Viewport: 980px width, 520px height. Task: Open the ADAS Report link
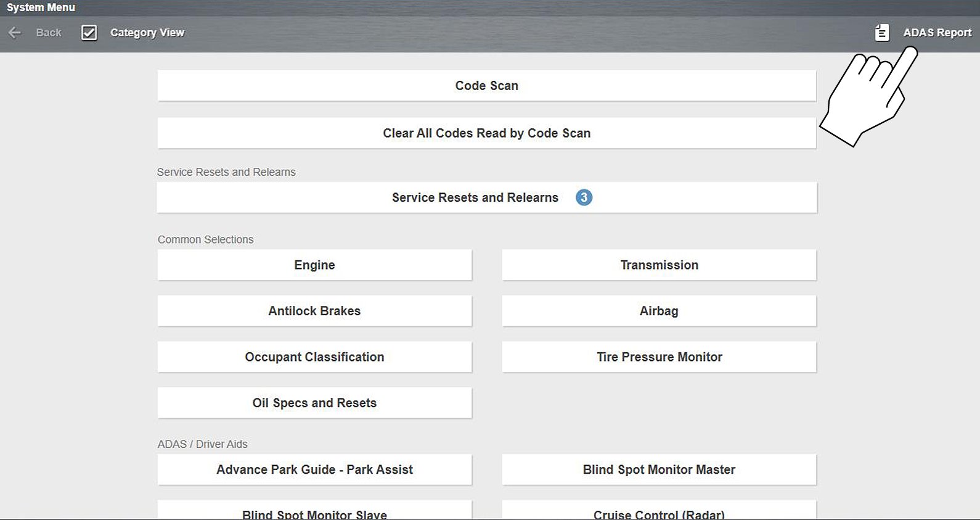[937, 33]
